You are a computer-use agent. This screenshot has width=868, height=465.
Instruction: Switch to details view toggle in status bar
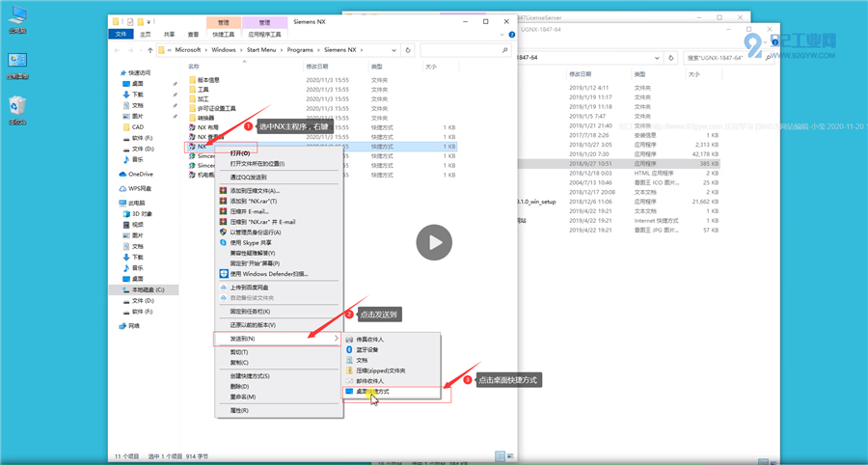click(x=500, y=456)
